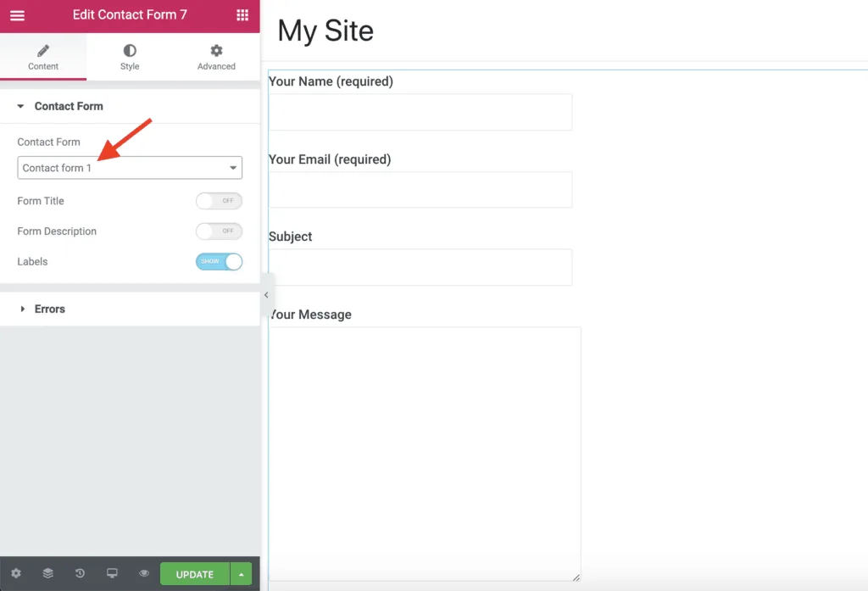Open revision history icon

80,573
